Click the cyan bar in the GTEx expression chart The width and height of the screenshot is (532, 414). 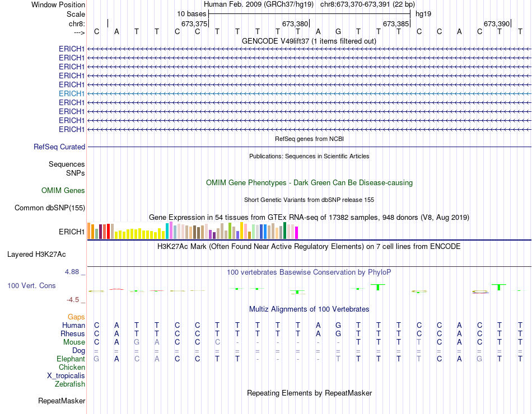point(167,231)
